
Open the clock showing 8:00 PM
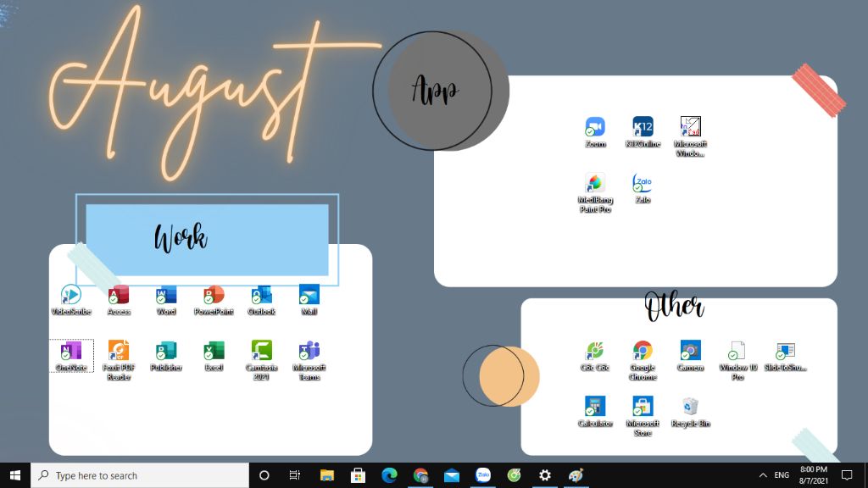[813, 475]
